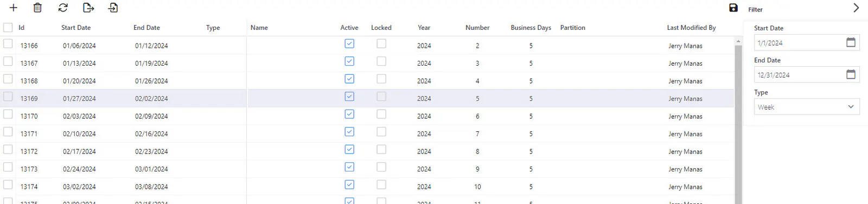Viewport: 868px width, 204px height.
Task: Click the import icon in the toolbar
Action: (113, 8)
